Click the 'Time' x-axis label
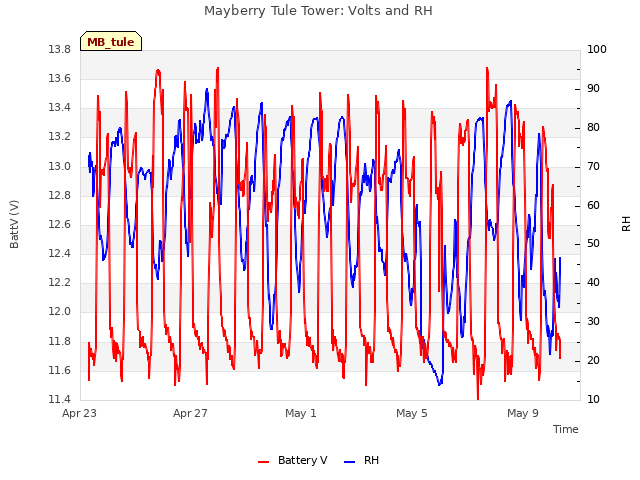Image resolution: width=640 pixels, height=480 pixels. 566,429
